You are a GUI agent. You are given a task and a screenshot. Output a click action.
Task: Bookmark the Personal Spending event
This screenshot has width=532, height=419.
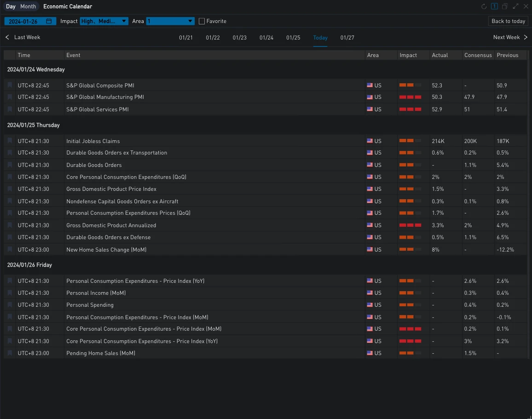coord(10,304)
